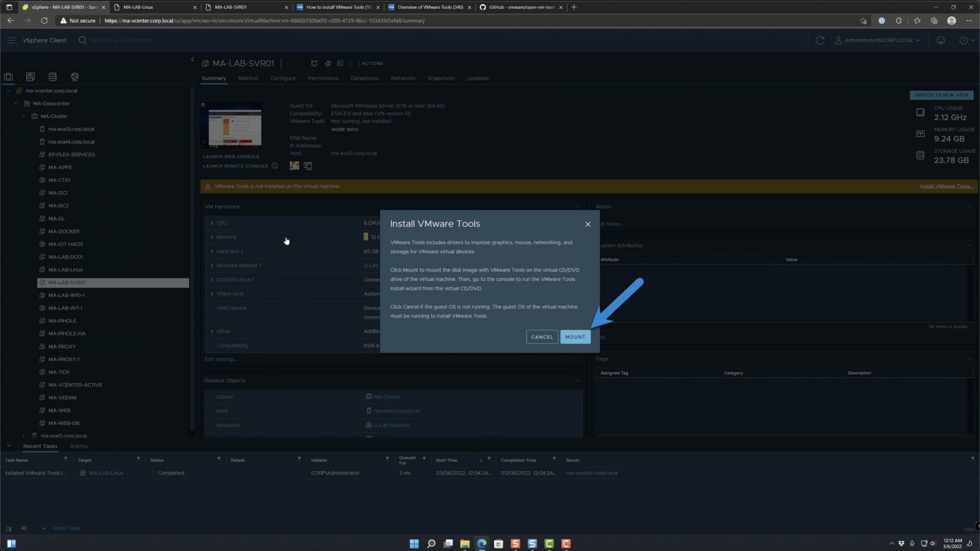
Task: Switch to the Configure tab
Action: pos(283,78)
